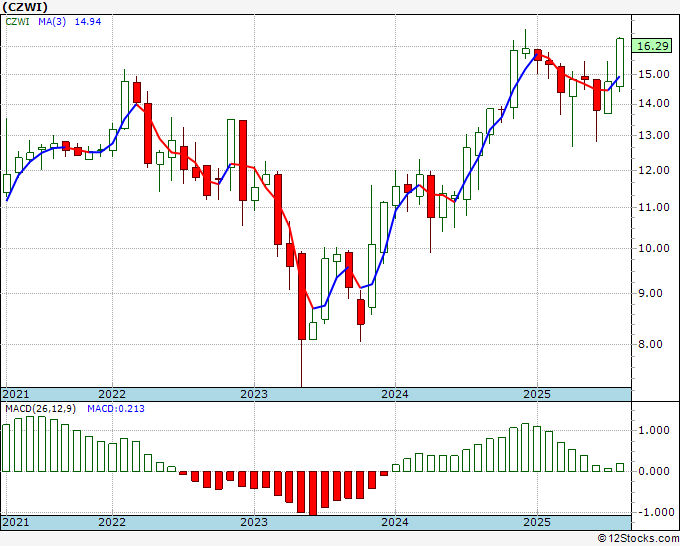The image size is (680, 546).
Task: Click the 11.00 price axis label
Action: (654, 207)
